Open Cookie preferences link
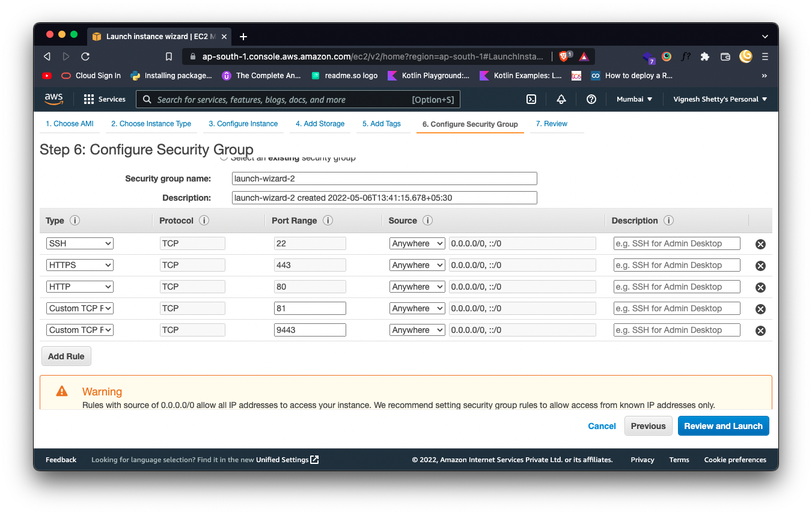The height and width of the screenshot is (515, 812). point(735,460)
